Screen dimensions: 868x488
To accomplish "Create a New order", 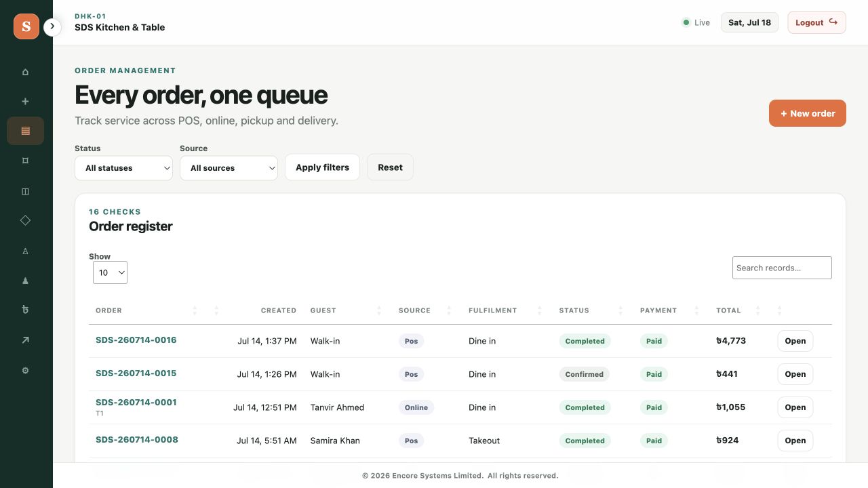I will point(808,113).
